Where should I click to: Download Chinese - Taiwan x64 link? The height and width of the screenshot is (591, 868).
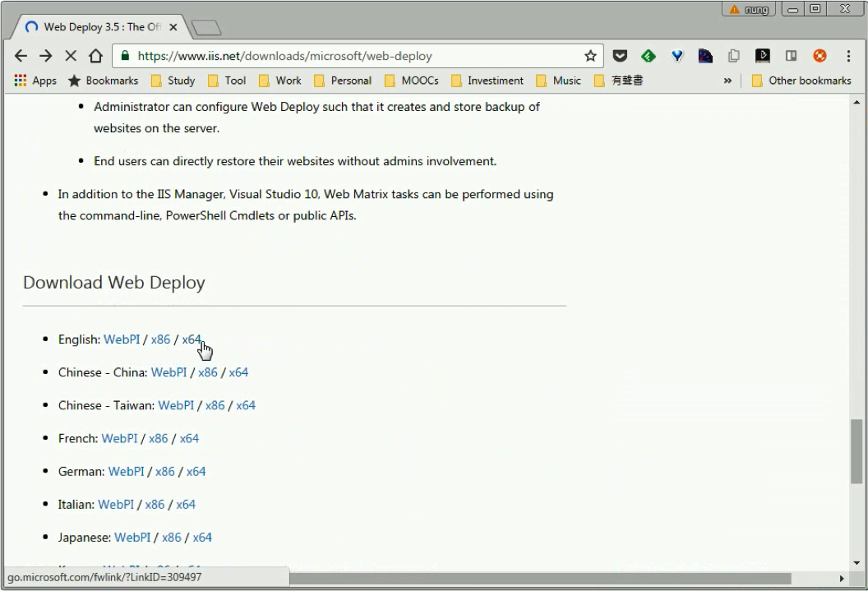246,405
